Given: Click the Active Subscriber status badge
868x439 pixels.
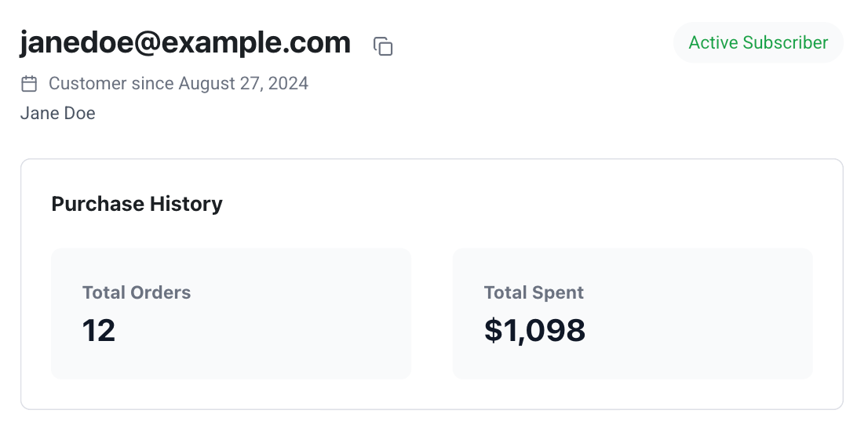Looking at the screenshot, I should click(x=758, y=42).
